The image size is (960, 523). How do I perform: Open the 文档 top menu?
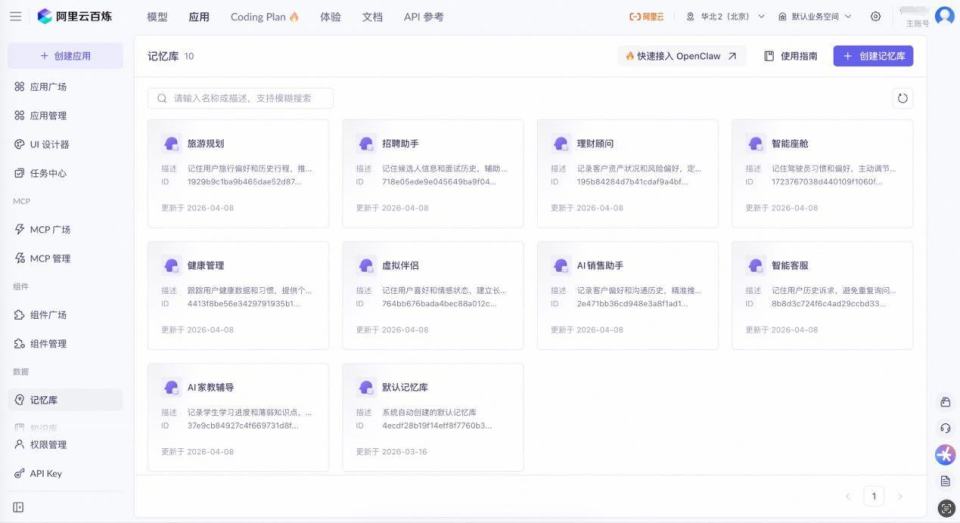pyautogui.click(x=372, y=17)
